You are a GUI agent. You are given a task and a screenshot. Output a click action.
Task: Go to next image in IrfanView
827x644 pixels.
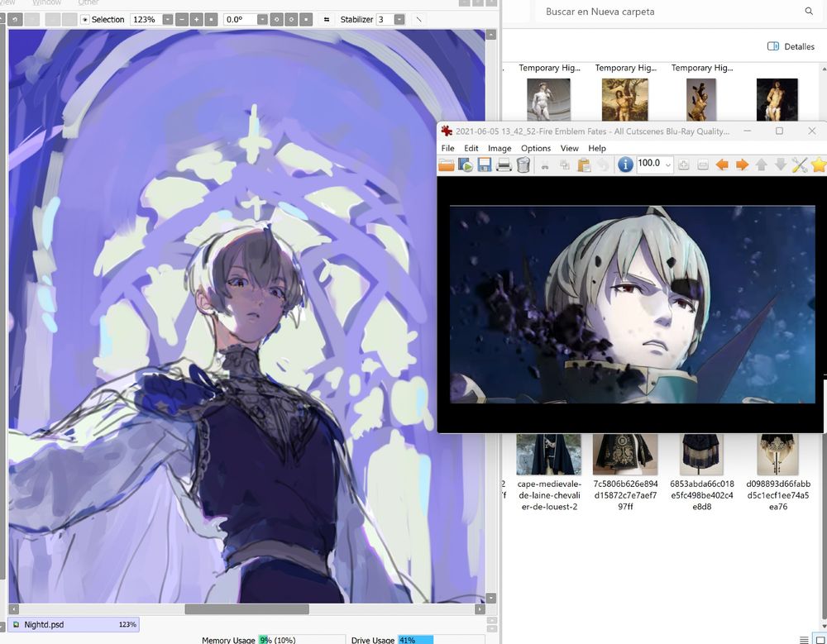[742, 165]
